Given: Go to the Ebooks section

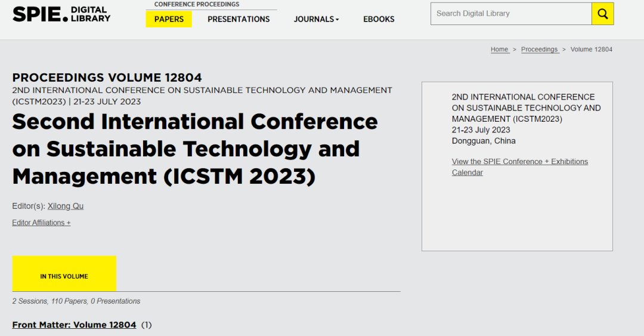Looking at the screenshot, I should click(379, 19).
